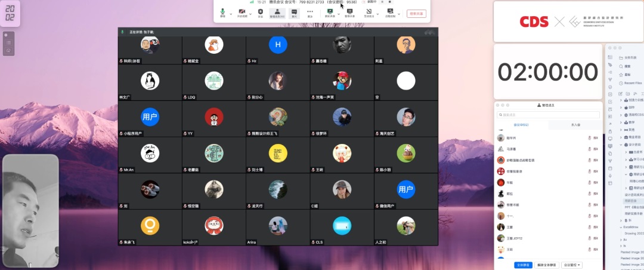
Task: Open the Security shield icon
Action: 261,12
